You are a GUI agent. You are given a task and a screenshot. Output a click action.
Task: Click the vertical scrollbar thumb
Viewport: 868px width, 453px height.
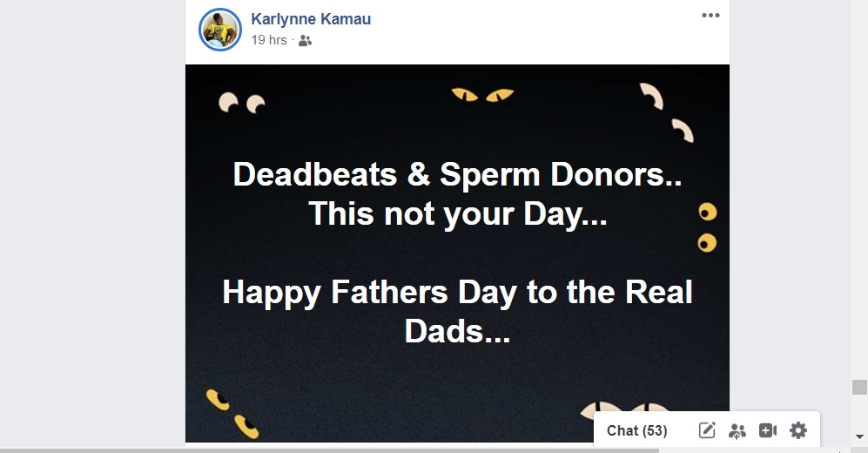coord(859,387)
